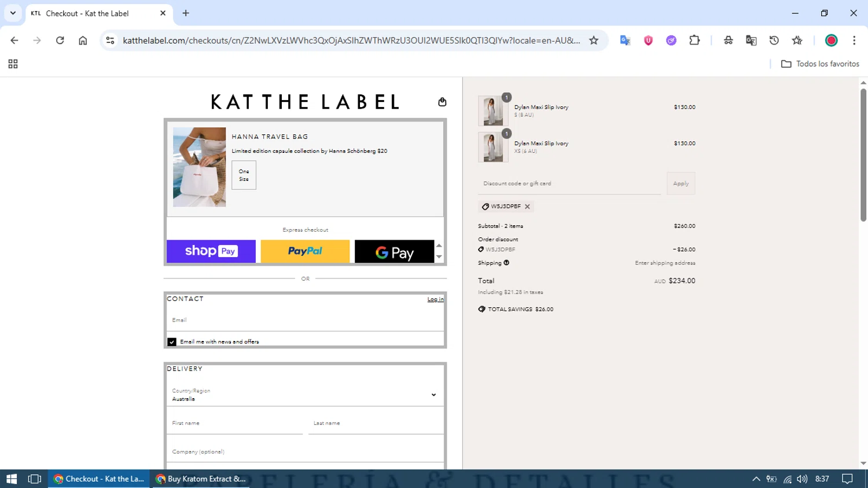
Task: Click the First name field
Action: tap(234, 424)
